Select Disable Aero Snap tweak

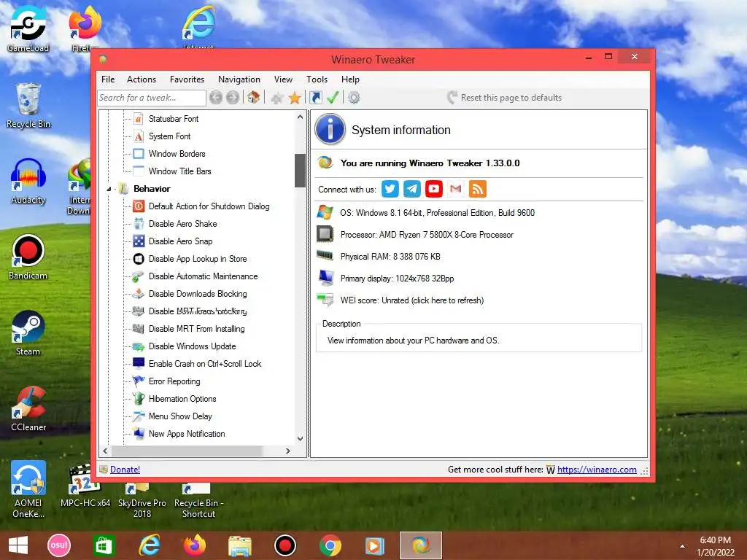click(180, 241)
